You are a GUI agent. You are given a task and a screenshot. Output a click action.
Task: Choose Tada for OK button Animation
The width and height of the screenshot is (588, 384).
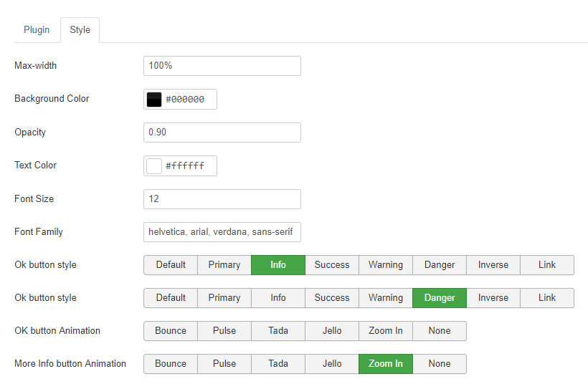click(x=278, y=331)
